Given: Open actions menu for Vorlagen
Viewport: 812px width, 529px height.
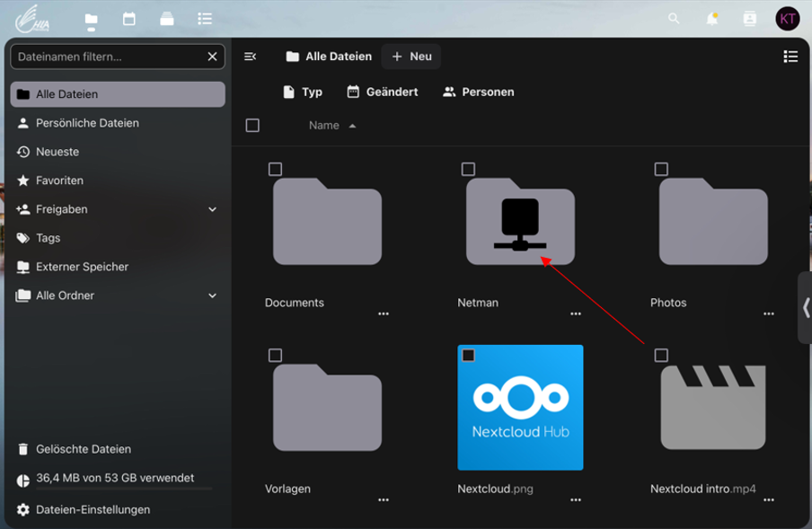Looking at the screenshot, I should pos(384,500).
